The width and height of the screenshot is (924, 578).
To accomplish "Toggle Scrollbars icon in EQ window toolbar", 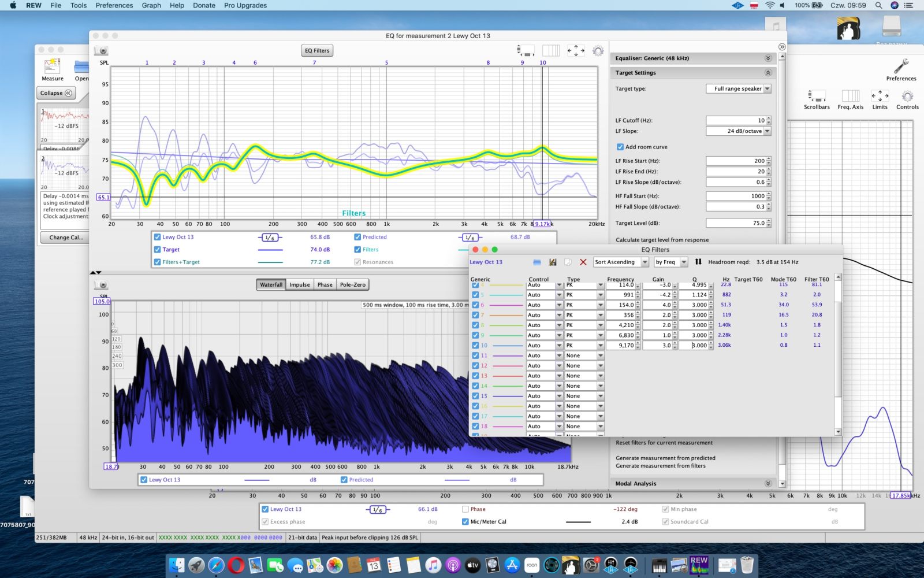I will [525, 50].
